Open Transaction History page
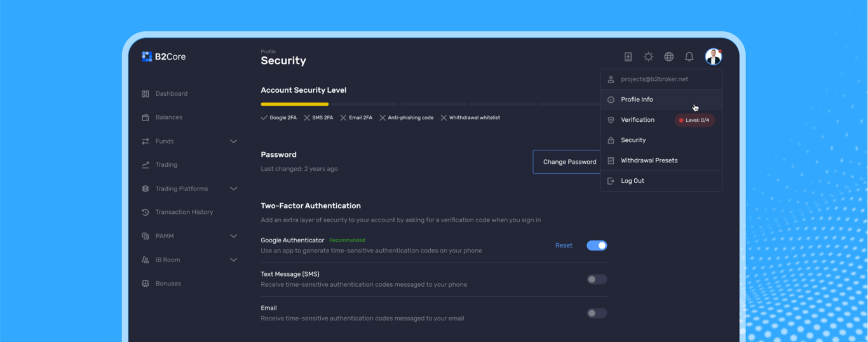The height and width of the screenshot is (342, 868). (x=184, y=212)
